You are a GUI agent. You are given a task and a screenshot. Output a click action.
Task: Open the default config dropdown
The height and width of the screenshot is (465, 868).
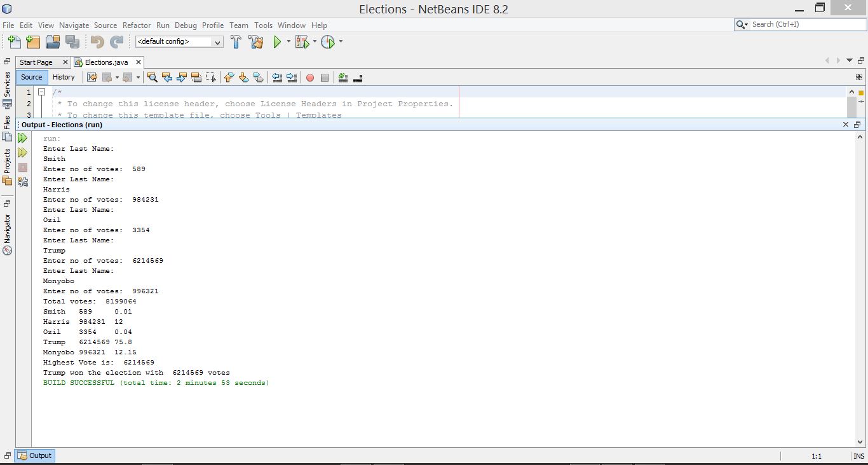[x=179, y=42]
